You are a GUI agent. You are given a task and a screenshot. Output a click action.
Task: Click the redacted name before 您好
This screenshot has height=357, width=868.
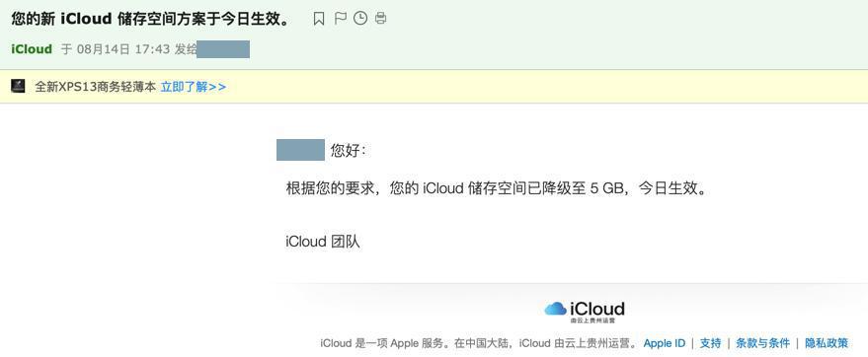pyautogui.click(x=300, y=150)
